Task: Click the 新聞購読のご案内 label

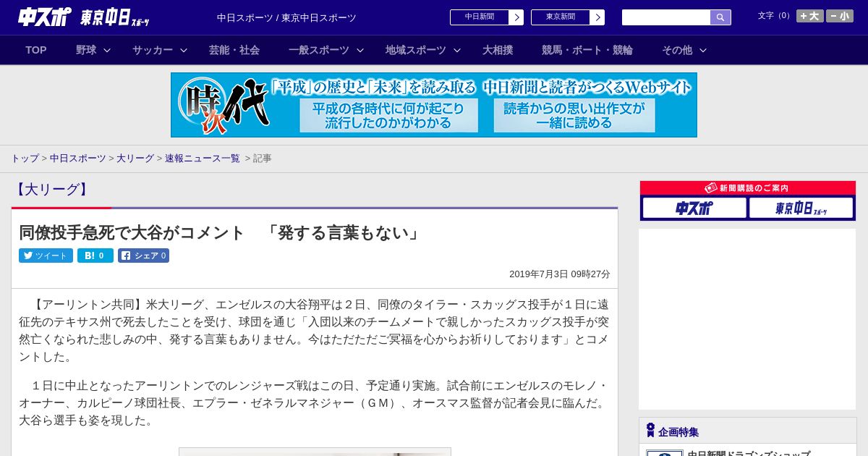Action: coord(747,187)
